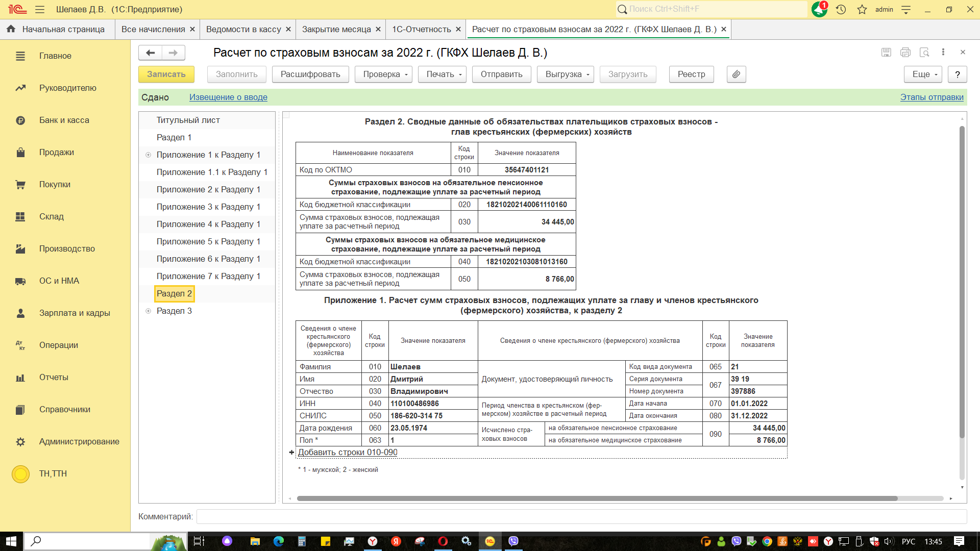Screen dimensions: 980x551
Task: Expand Раздел 3 tree node
Action: coord(148,311)
